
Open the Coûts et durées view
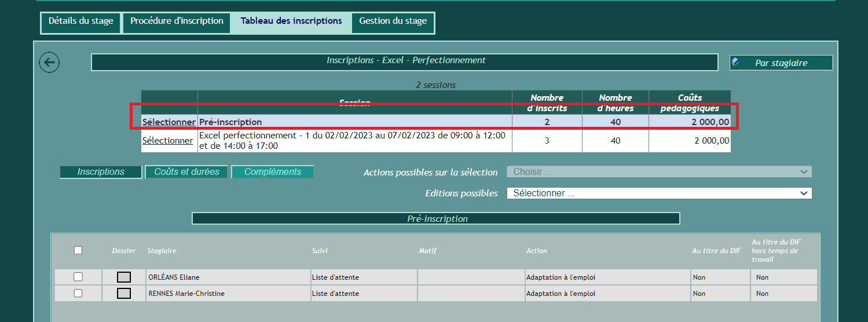point(186,172)
